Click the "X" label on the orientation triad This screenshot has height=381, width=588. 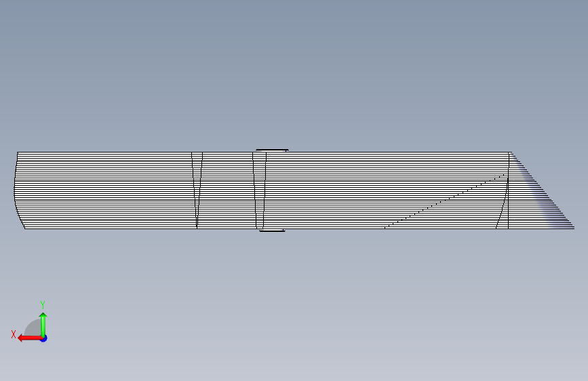(14, 334)
